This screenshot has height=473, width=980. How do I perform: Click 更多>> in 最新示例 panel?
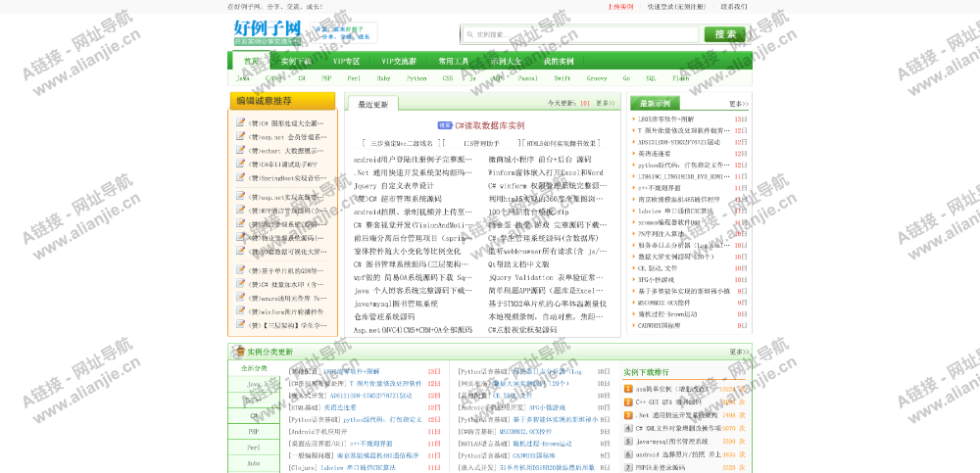coord(739,104)
